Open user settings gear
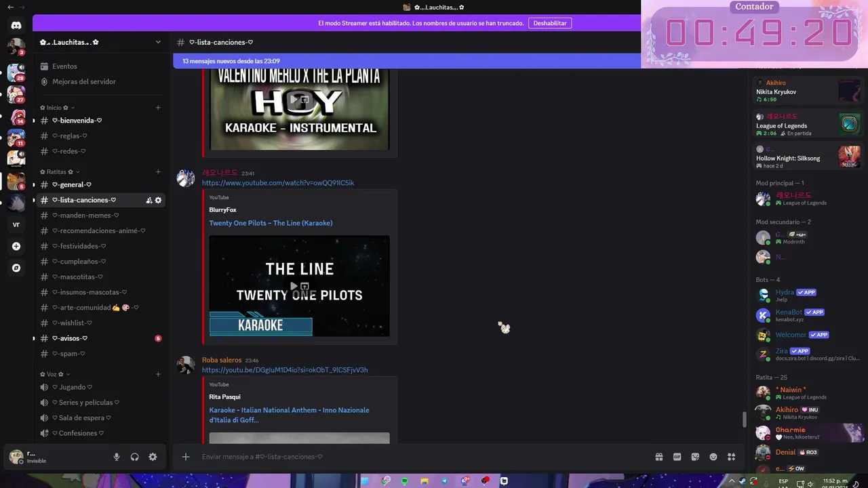The height and width of the screenshot is (488, 868). click(x=153, y=457)
